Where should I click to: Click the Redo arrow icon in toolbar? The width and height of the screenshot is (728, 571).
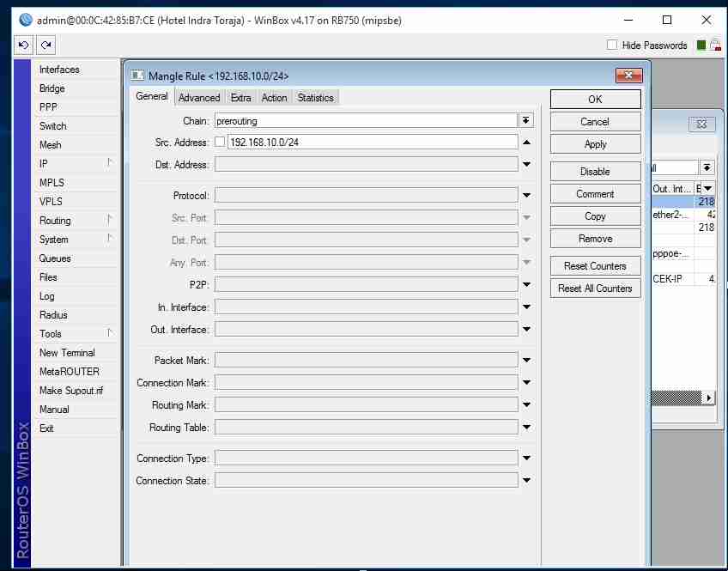(45, 45)
